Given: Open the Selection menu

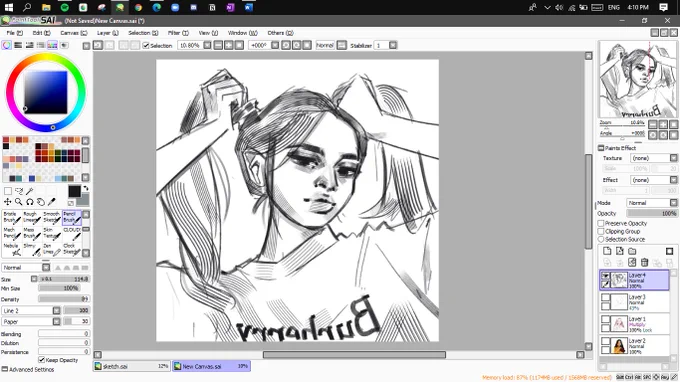Looking at the screenshot, I should (x=143, y=33).
